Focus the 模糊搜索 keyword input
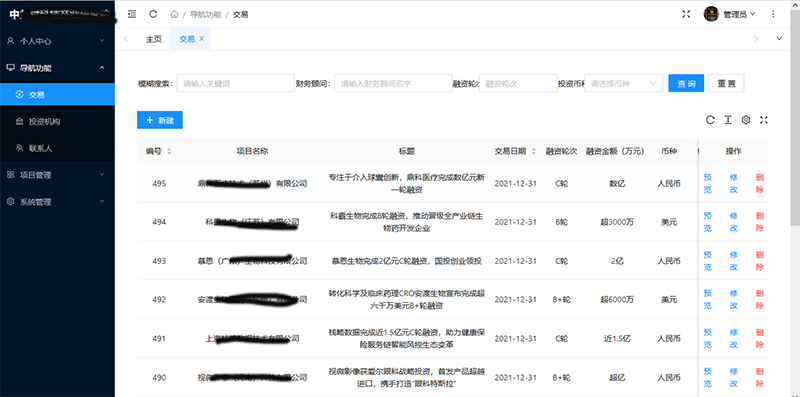The image size is (800, 397). [235, 83]
